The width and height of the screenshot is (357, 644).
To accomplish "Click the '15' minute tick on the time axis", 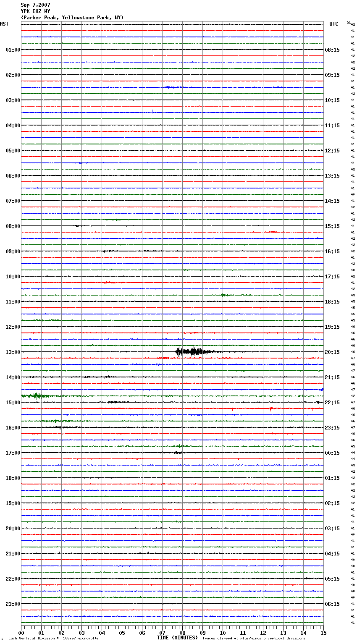I will coord(323,633).
